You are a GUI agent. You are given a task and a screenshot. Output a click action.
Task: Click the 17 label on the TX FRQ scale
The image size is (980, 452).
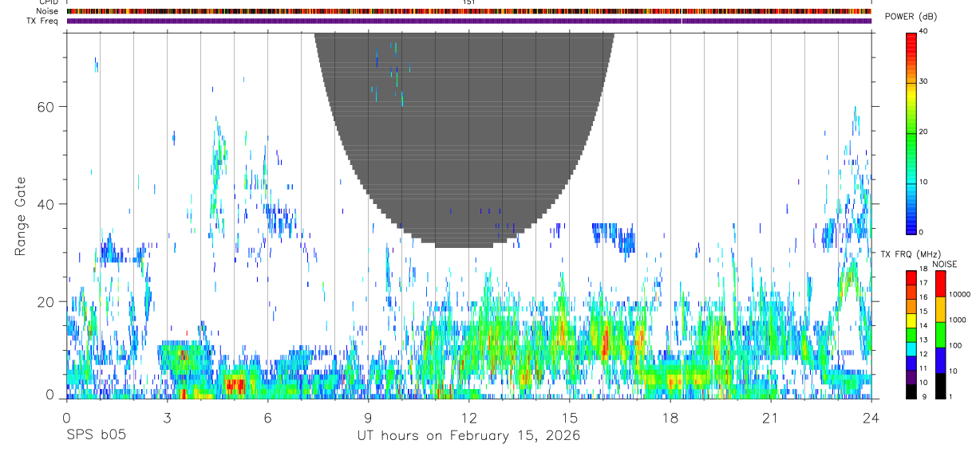tap(923, 283)
